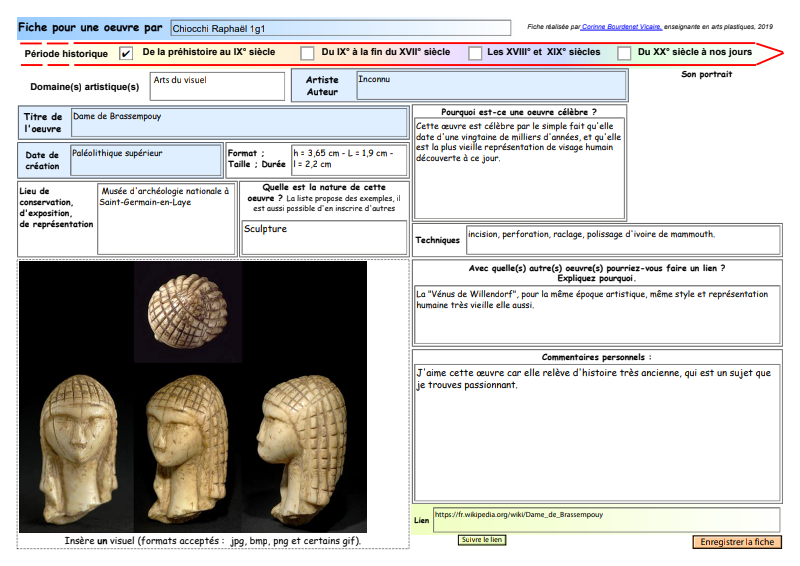Select the XX° siècle à nos jours checkbox

[624, 53]
